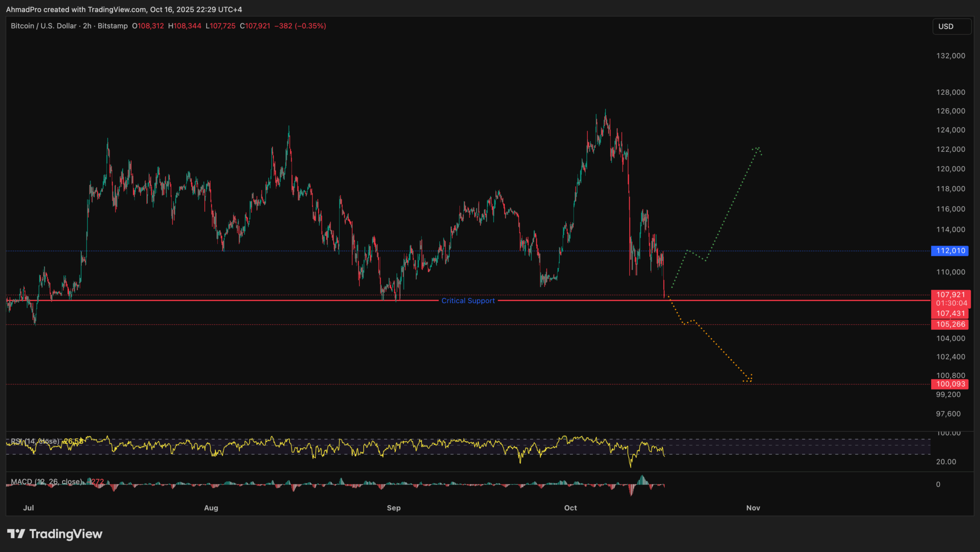This screenshot has width=980, height=552.
Task: Toggle the 100,093 lower support label
Action: 950,384
